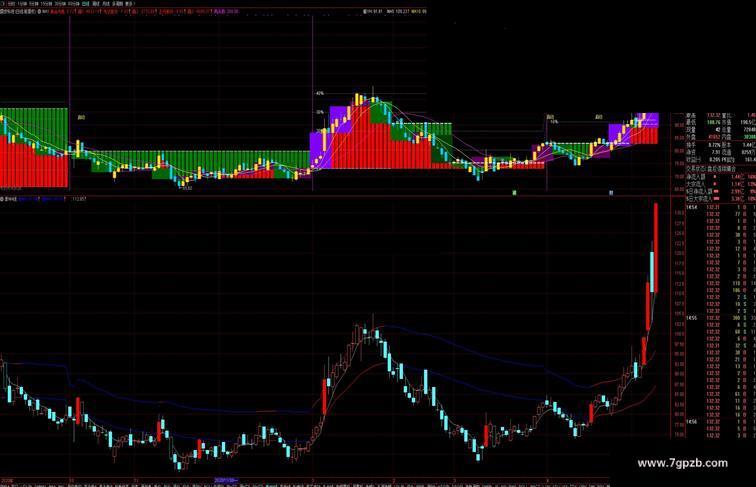
Task: Click the tall red latest candlestick in lower chart
Action: (x=656, y=248)
